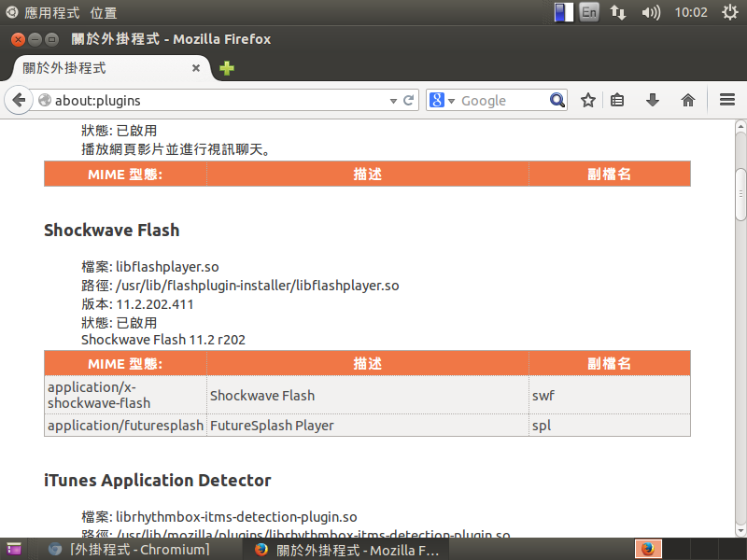747x560 pixels.
Task: Close the 關於外掛程式 tab
Action: click(196, 68)
